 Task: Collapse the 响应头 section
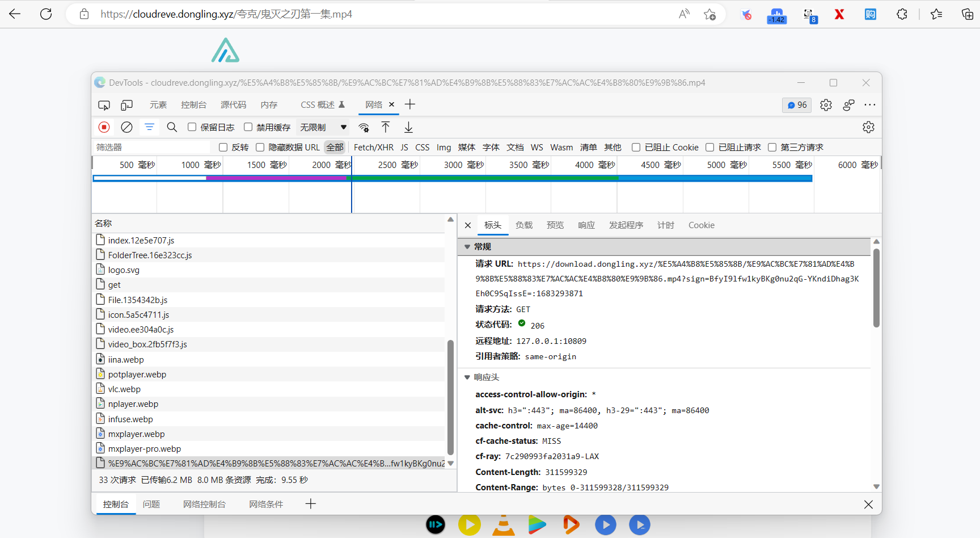[x=467, y=377]
